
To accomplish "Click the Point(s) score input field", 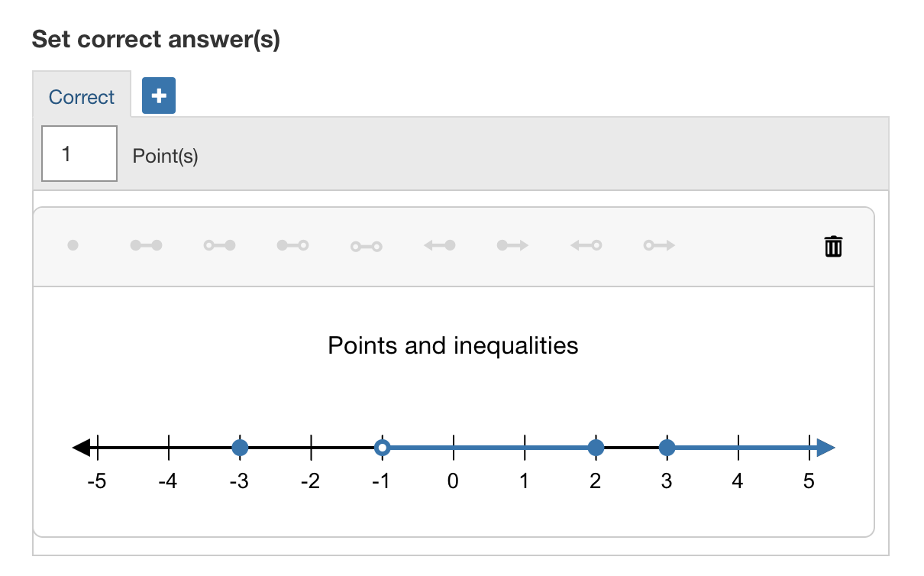I will coord(79,154).
